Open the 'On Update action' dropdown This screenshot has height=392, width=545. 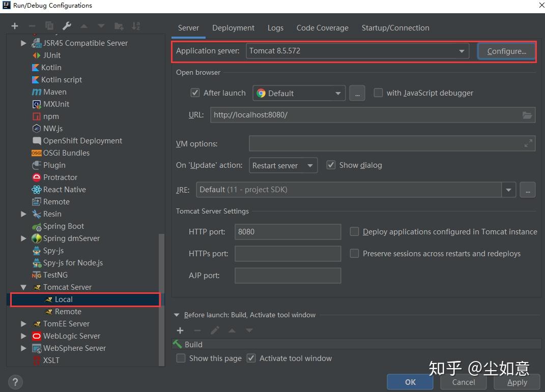(x=310, y=165)
